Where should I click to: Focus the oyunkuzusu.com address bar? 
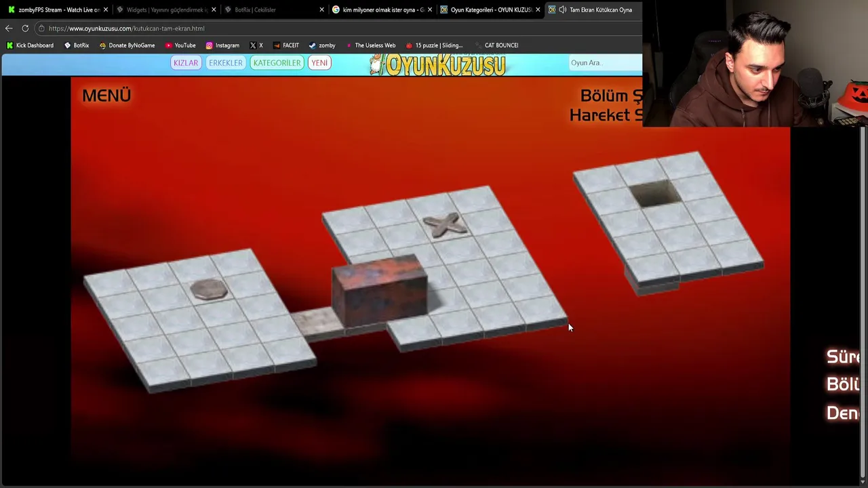pyautogui.click(x=339, y=28)
